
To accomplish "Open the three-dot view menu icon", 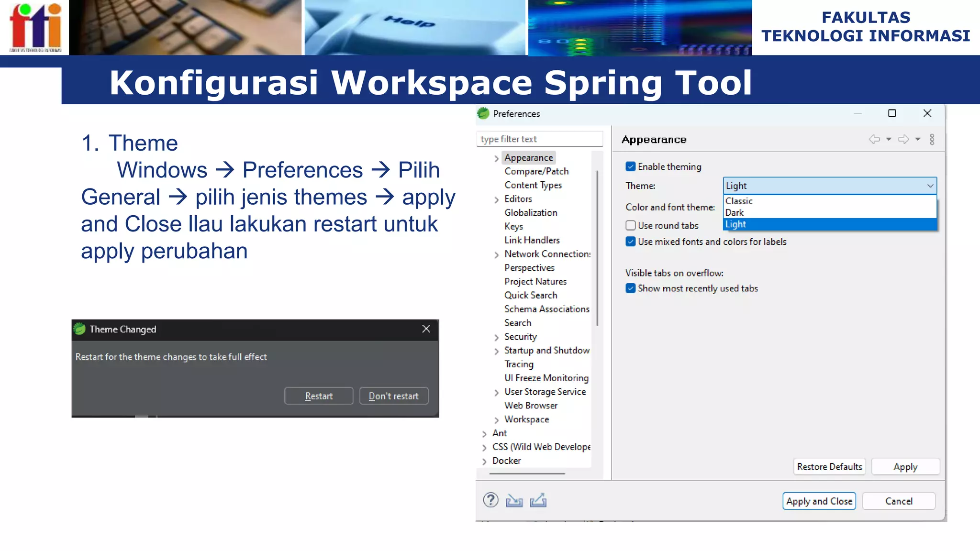I will (x=932, y=139).
